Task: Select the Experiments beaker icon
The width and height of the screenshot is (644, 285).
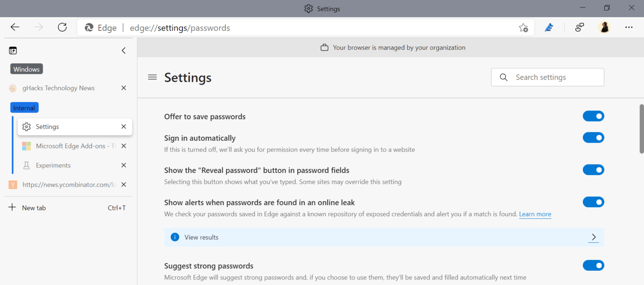Action: pos(26,165)
